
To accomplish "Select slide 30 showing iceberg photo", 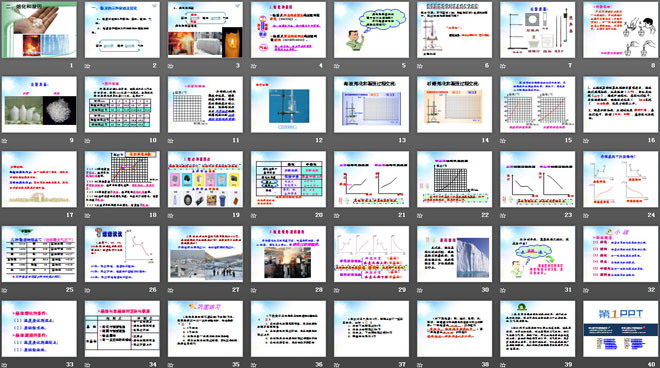I will (455, 254).
